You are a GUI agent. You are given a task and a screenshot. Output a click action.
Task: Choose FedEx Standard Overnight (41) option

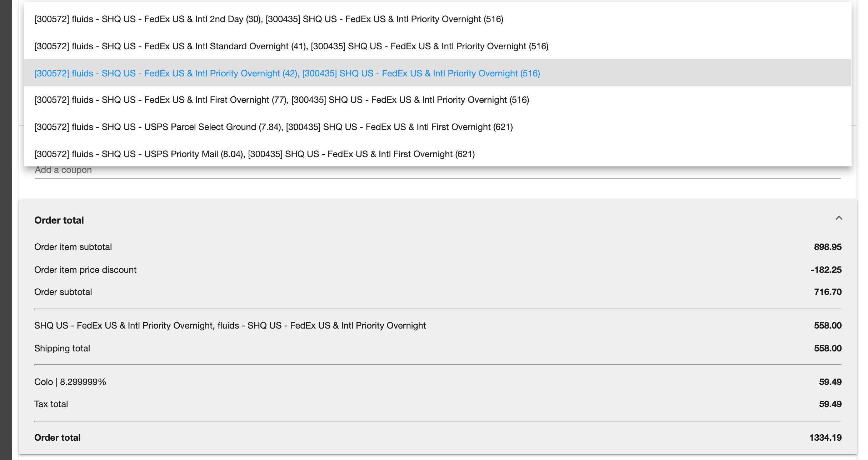pos(291,46)
